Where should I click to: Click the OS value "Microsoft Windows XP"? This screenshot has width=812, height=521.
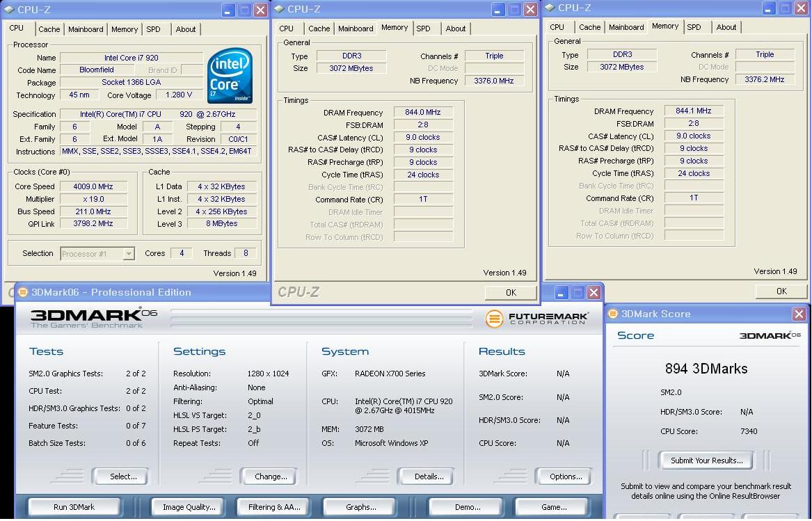coord(392,443)
